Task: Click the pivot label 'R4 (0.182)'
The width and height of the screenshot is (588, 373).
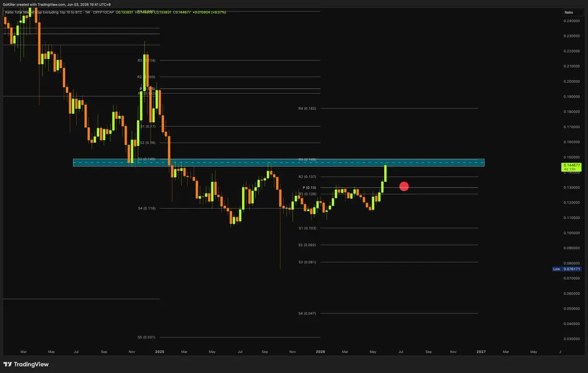Action: click(307, 108)
